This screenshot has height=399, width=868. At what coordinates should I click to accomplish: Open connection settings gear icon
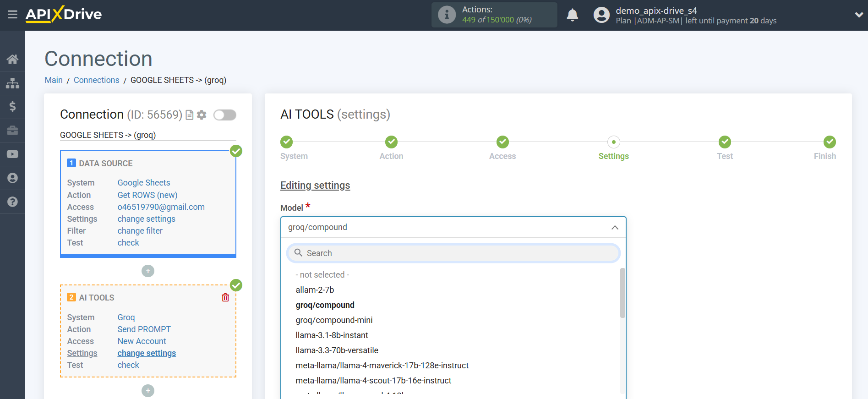pyautogui.click(x=202, y=115)
